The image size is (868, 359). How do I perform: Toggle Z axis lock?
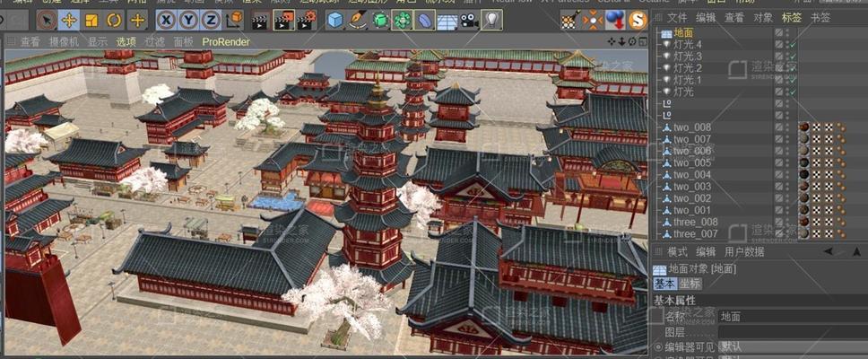pos(211,21)
